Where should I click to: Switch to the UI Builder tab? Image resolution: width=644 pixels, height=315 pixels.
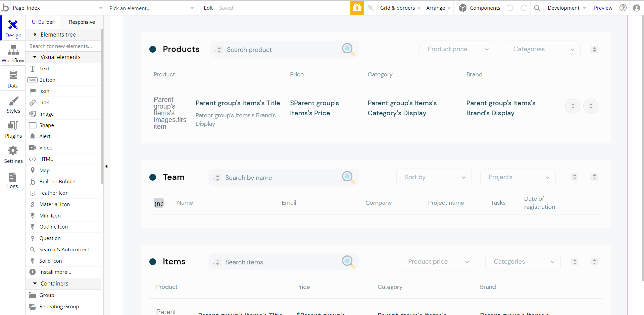tap(43, 22)
